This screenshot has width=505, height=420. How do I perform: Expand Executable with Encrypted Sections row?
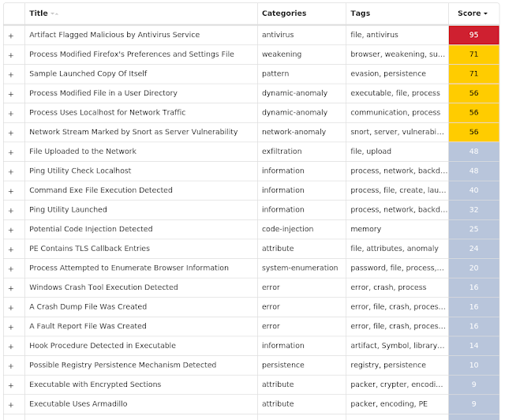click(x=11, y=385)
